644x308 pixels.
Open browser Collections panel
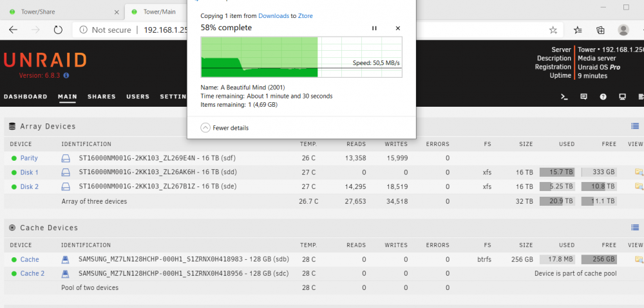pyautogui.click(x=600, y=30)
